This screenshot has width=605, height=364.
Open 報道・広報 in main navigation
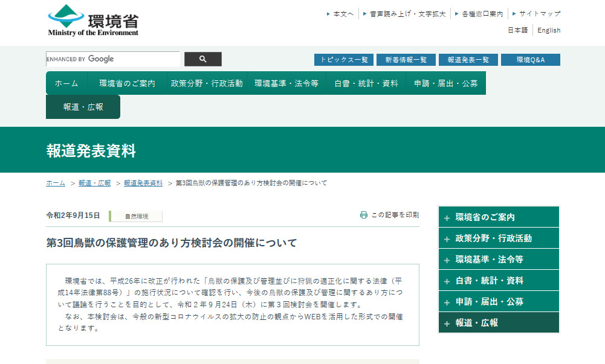tap(83, 107)
